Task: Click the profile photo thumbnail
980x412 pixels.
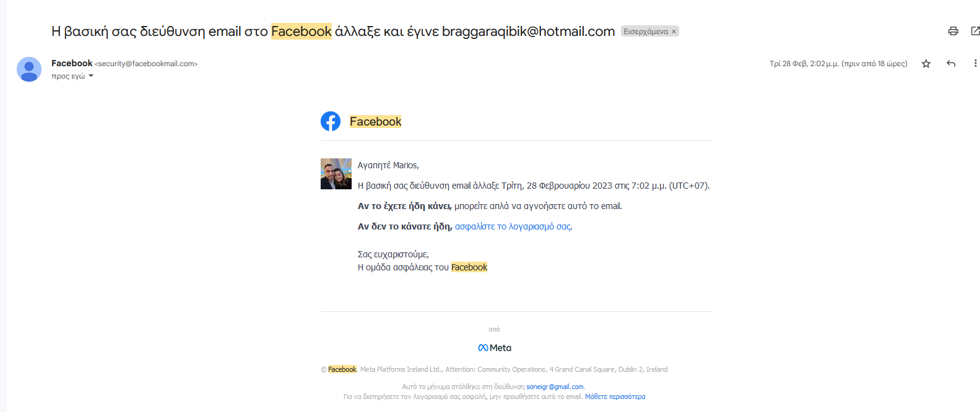Action: point(336,174)
